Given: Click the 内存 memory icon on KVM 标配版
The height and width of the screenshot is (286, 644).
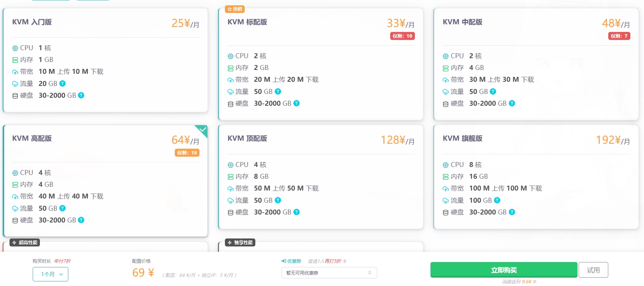Looking at the screenshot, I should click(x=231, y=68).
